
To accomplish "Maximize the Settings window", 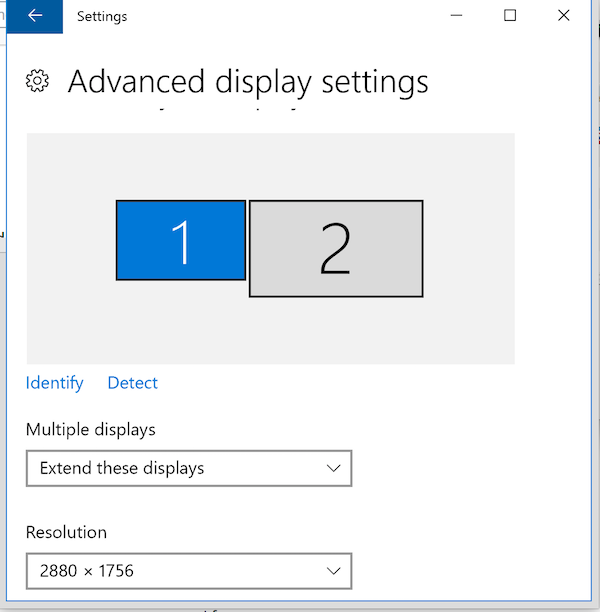I will [510, 16].
